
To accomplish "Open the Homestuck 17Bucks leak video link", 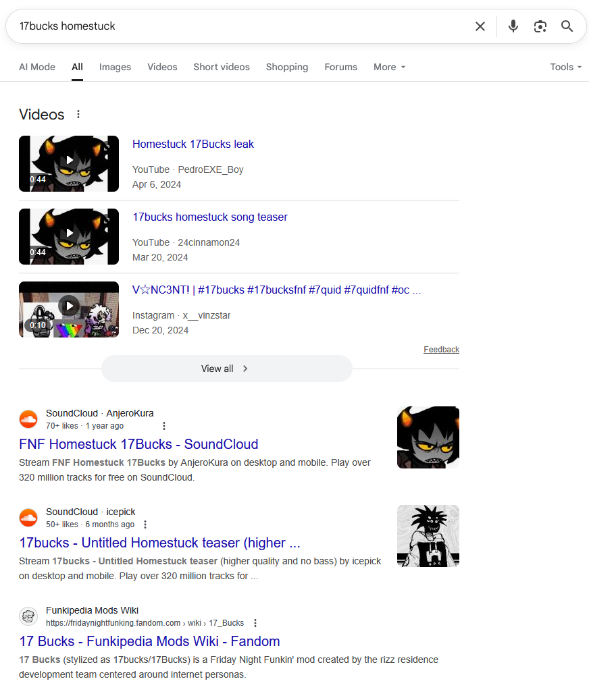I will [x=193, y=144].
